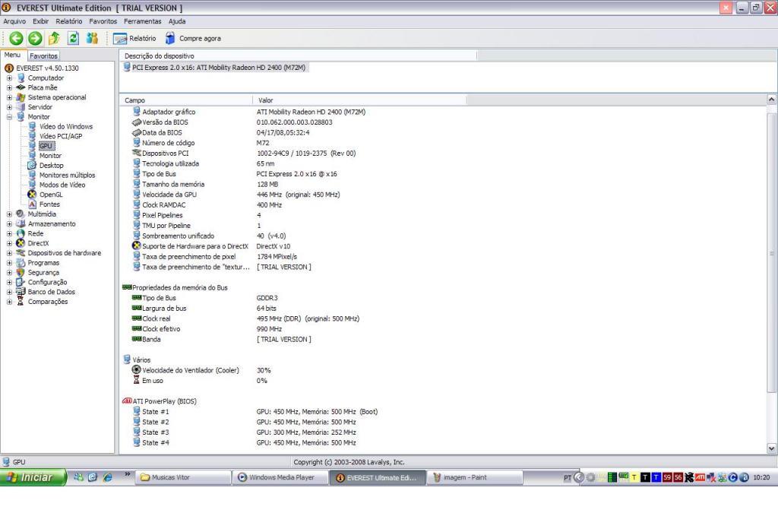Collapse the Monitor tree node
Screen dimensions: 778x532
pos(9,116)
